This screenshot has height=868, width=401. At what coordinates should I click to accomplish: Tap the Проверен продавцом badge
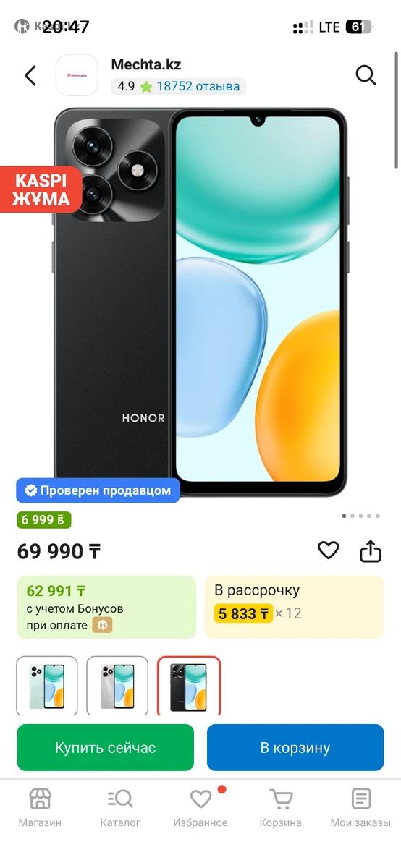pos(98,490)
